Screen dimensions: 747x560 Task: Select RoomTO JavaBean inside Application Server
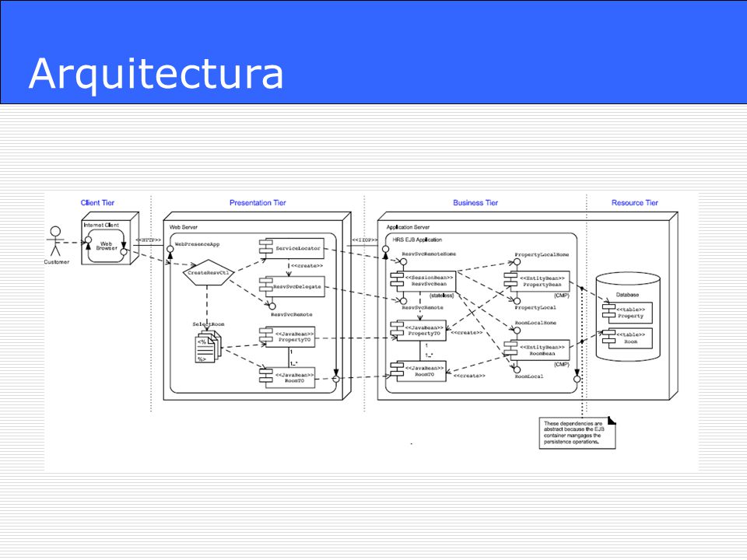coord(419,371)
